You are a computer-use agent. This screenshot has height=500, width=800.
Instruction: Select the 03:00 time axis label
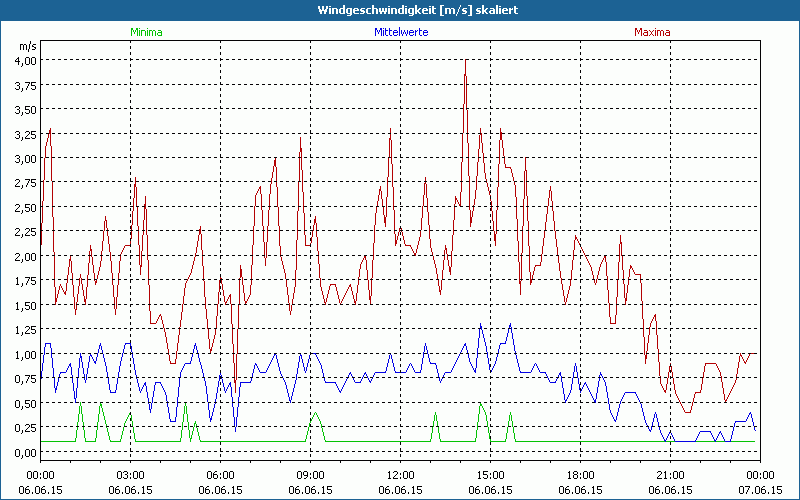(x=130, y=475)
